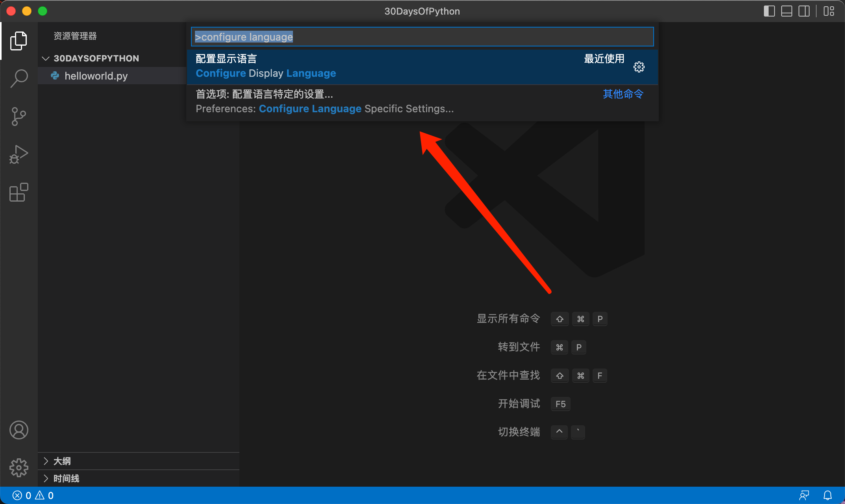Toggle the primary side bar layout button
Screen dimensions: 845x504
tap(769, 11)
